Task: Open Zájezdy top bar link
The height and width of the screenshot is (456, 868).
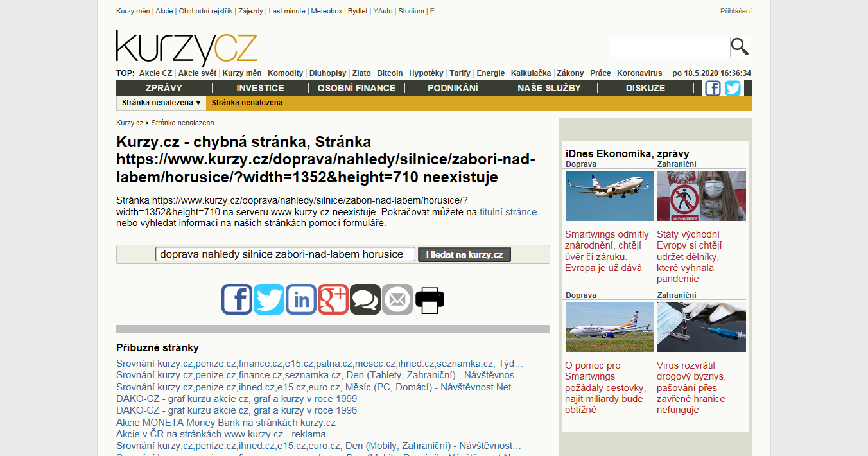Action: tap(251, 11)
